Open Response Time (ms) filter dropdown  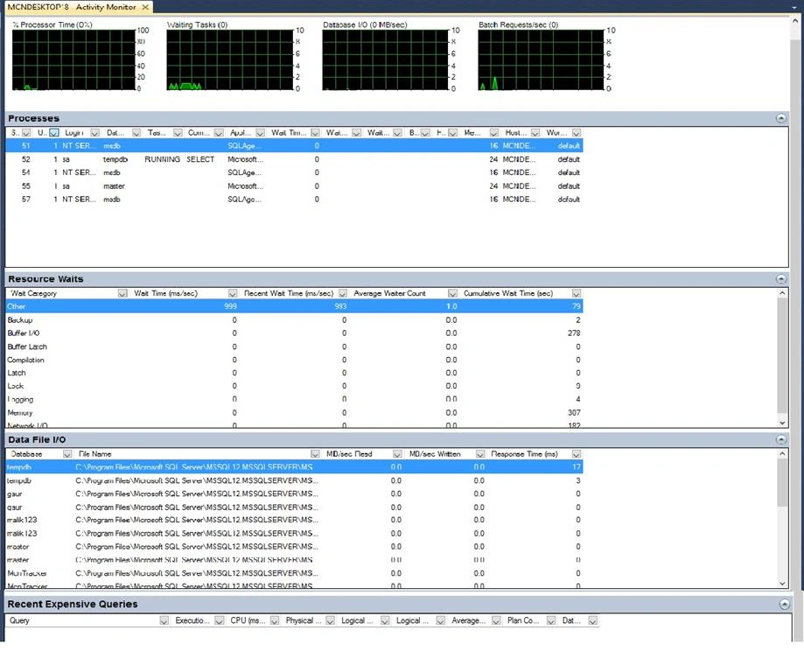click(577, 454)
